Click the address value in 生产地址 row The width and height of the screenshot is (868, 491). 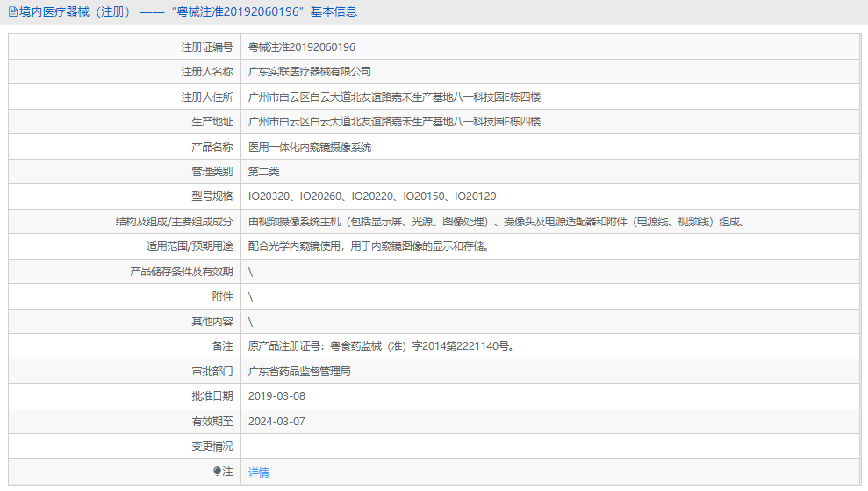(x=394, y=122)
